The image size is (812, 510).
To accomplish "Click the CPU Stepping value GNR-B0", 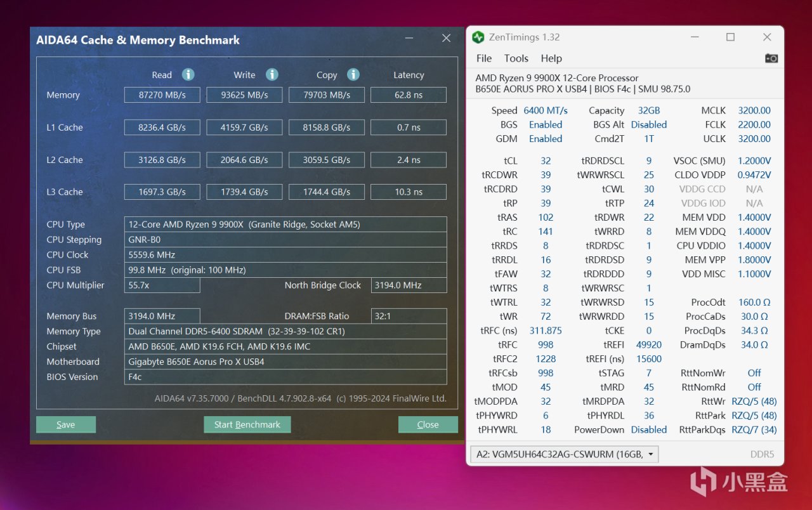I will tap(285, 240).
